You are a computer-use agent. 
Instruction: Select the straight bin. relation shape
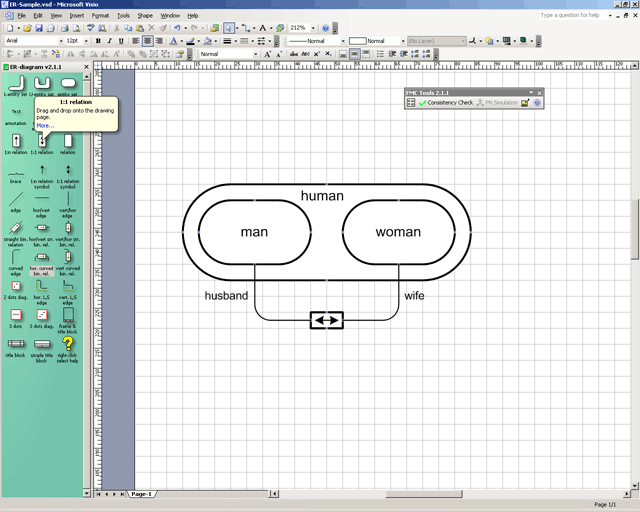tap(16, 227)
